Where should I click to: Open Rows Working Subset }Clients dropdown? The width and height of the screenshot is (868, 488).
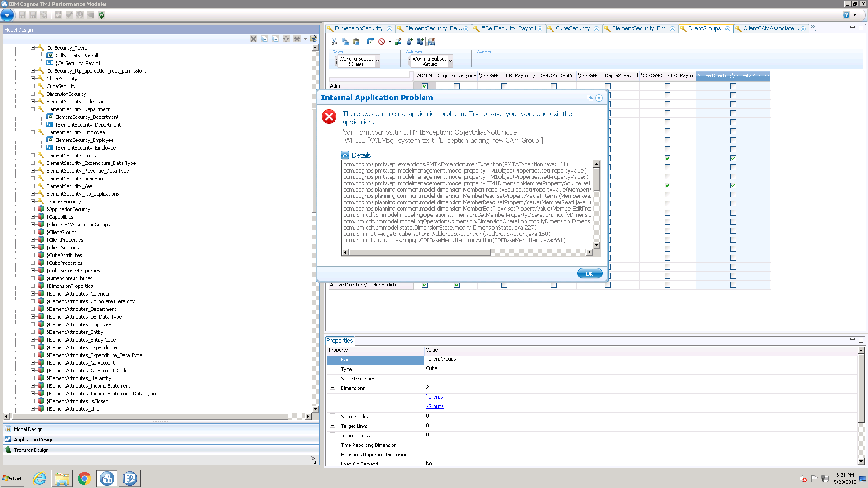[x=377, y=61]
